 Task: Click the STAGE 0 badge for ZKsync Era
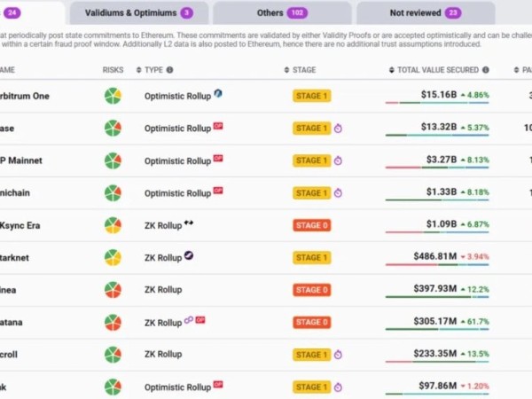[x=312, y=225]
